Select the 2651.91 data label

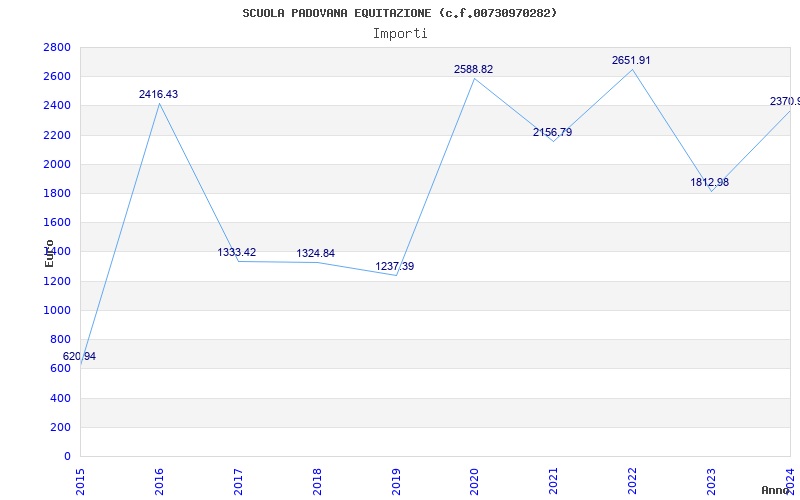pos(631,60)
